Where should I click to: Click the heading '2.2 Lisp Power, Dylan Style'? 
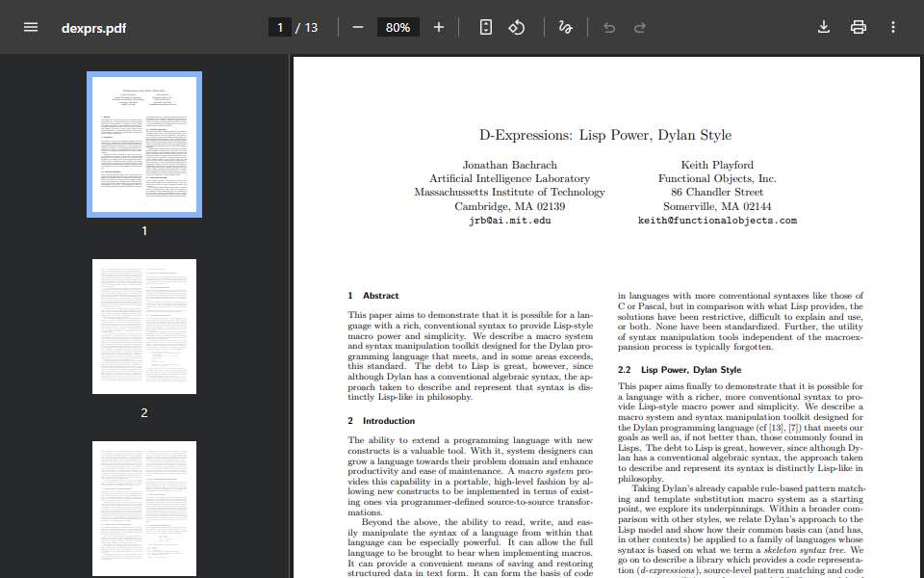point(680,370)
